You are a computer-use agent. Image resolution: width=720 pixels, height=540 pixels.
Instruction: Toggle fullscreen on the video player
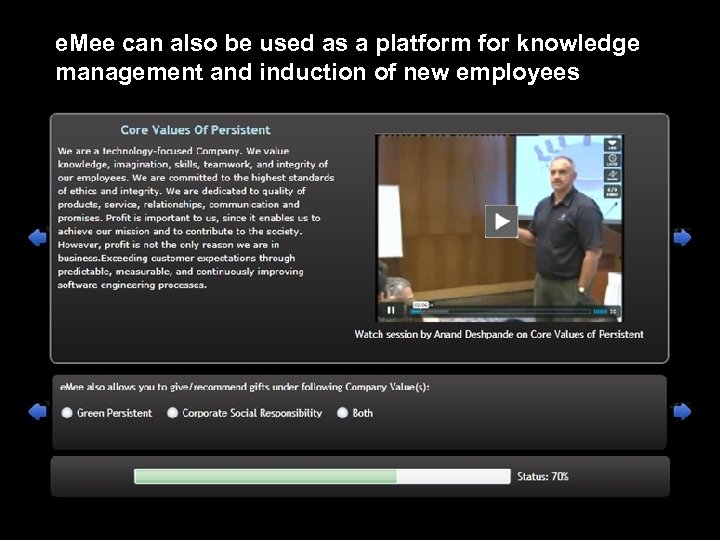coord(613,311)
